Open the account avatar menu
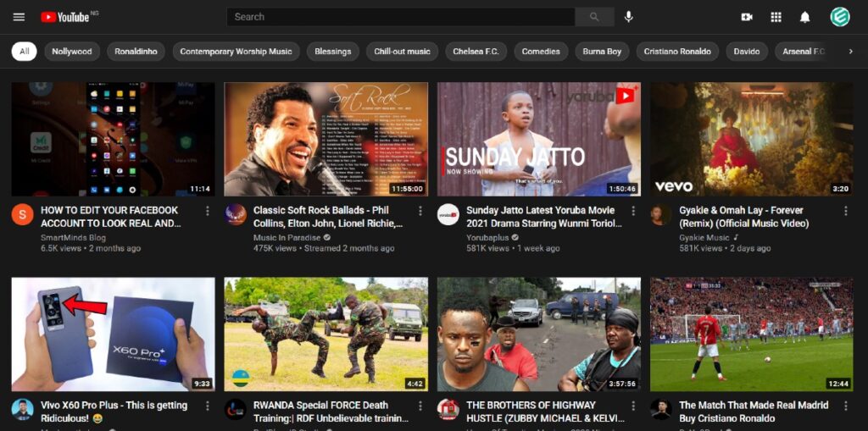868x431 pixels. click(x=840, y=17)
